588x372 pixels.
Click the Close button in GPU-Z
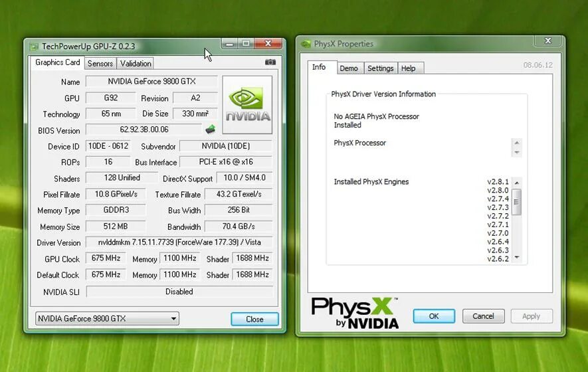tap(254, 319)
